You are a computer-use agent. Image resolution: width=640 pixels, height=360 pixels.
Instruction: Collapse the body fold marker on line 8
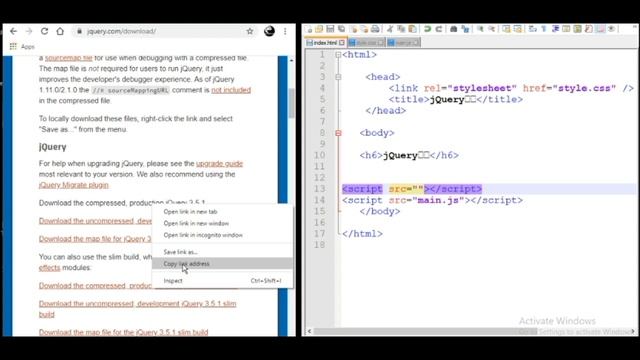pyautogui.click(x=338, y=133)
